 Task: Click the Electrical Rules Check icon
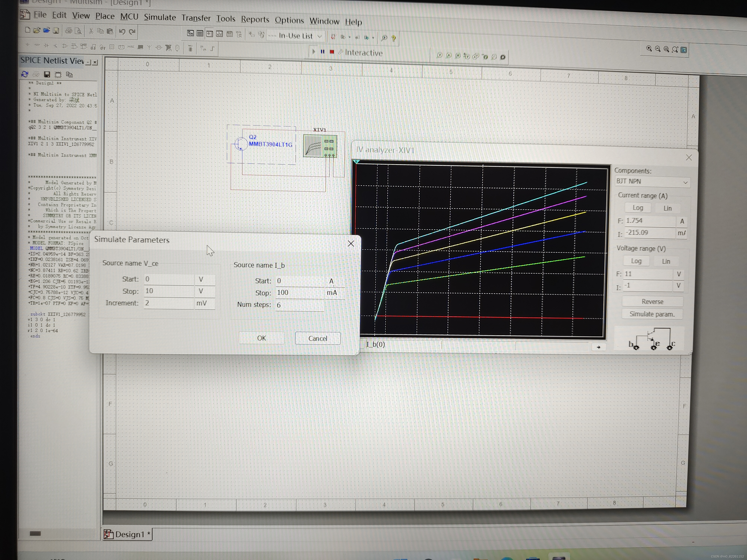click(333, 37)
